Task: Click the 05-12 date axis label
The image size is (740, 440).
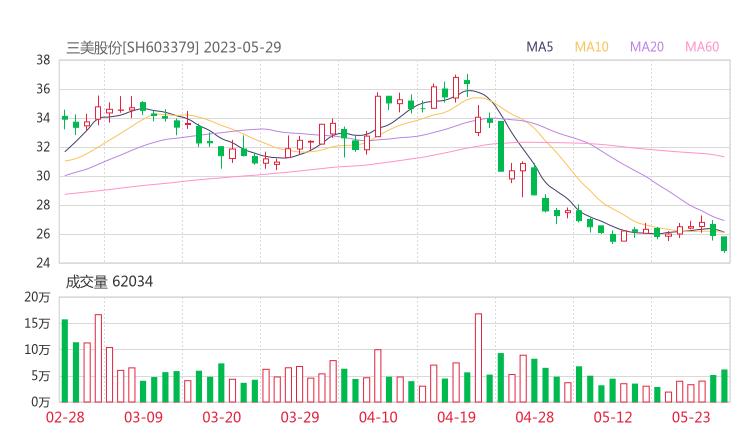Action: (x=613, y=417)
